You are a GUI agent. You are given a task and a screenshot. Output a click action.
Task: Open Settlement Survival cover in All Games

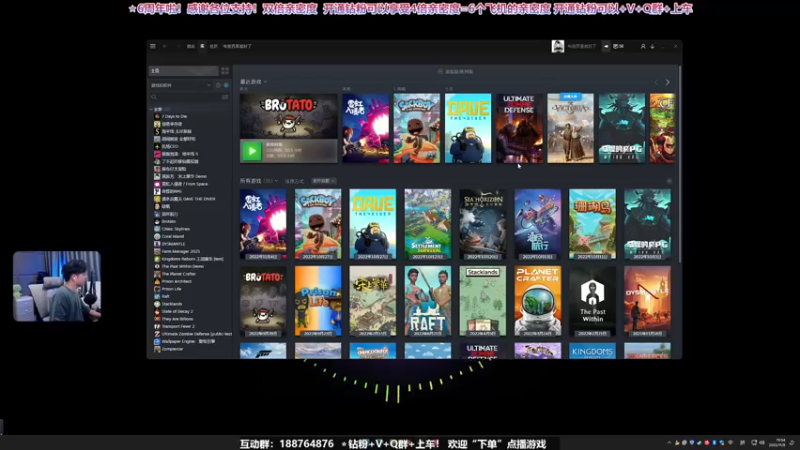click(428, 224)
